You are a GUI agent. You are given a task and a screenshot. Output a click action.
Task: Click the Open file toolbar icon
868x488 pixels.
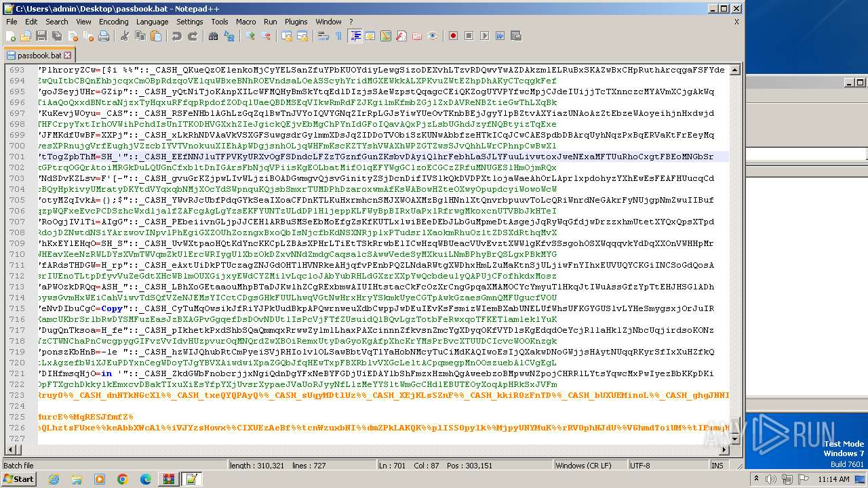pyautogui.click(x=26, y=36)
